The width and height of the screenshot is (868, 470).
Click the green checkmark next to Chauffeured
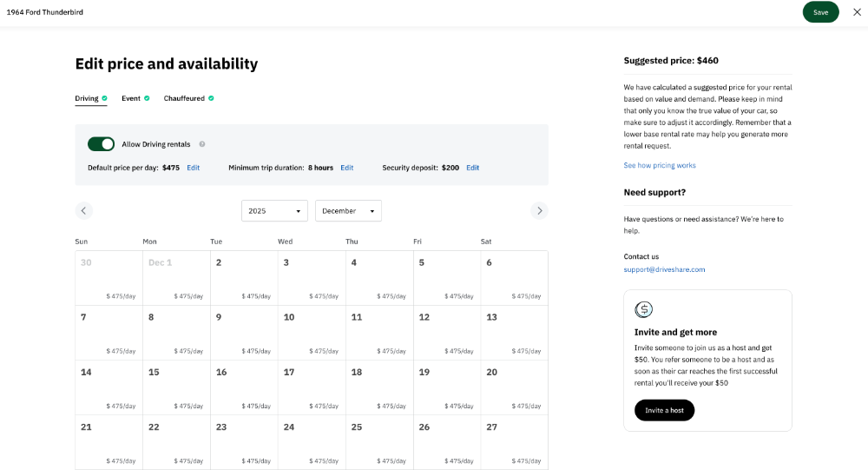click(x=211, y=98)
